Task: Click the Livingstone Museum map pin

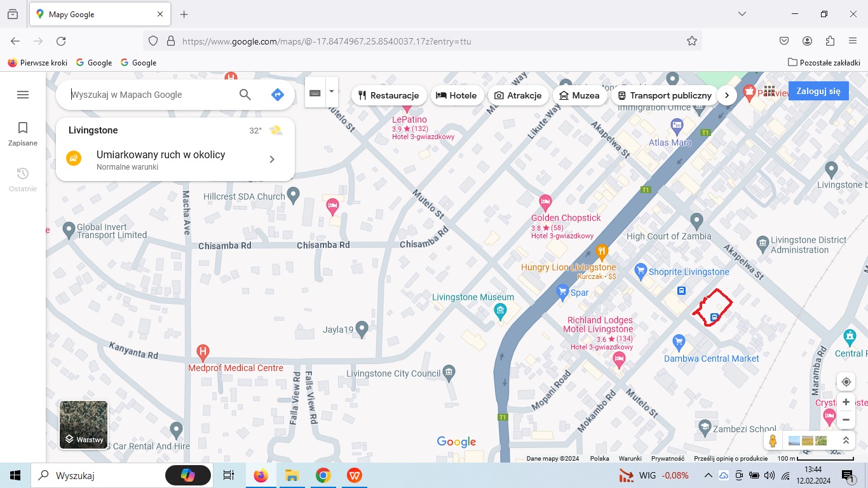Action: [500, 311]
